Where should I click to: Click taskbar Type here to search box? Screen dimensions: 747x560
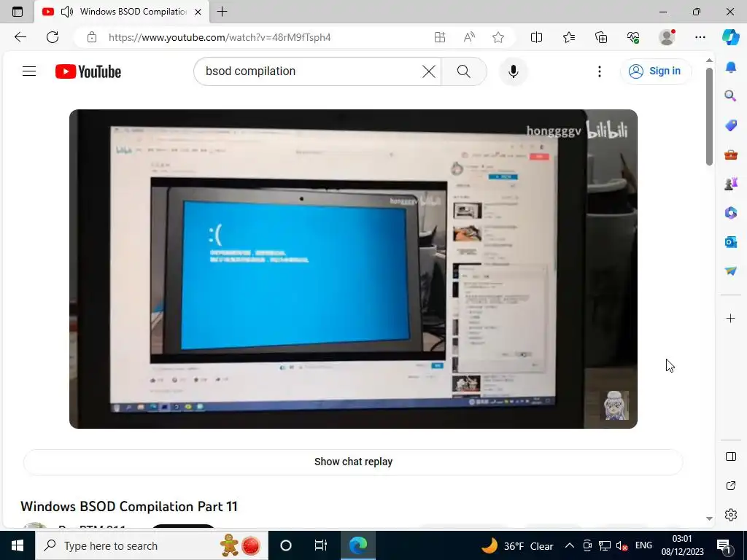(x=152, y=545)
